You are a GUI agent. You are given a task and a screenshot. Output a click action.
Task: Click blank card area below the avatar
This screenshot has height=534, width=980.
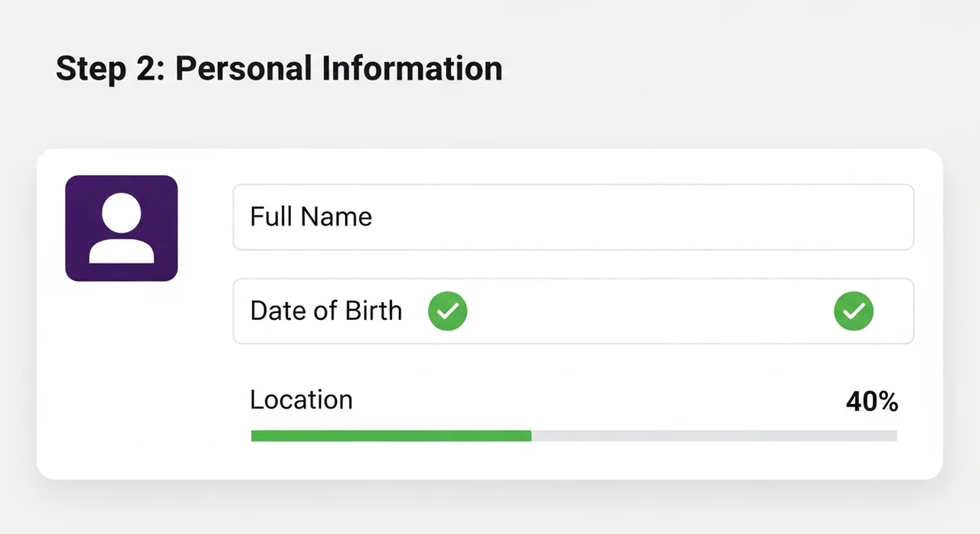[122, 383]
